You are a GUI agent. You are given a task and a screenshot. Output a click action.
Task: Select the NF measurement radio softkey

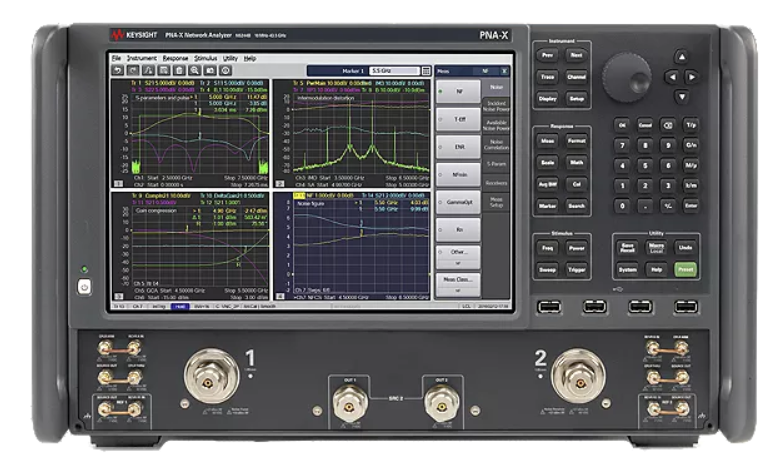(458, 92)
